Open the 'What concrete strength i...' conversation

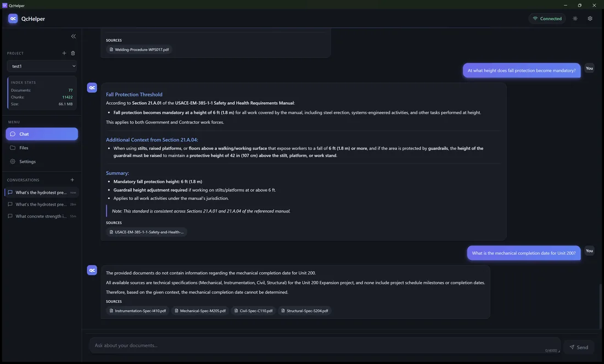42,216
